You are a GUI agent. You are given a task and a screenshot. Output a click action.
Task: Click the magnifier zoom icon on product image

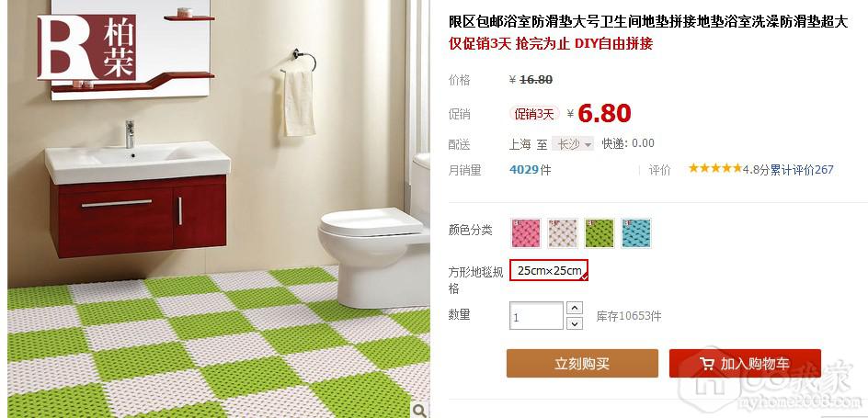(421, 411)
